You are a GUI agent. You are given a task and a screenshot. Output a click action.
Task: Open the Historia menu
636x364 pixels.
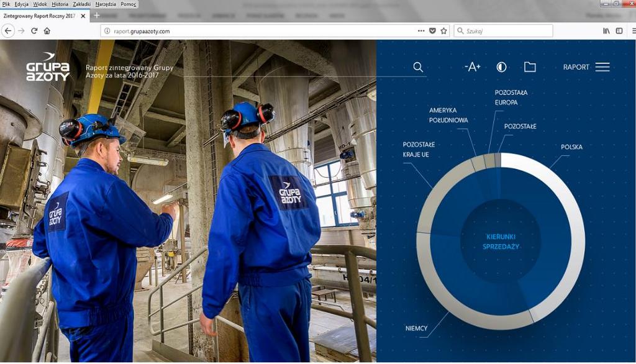(60, 4)
